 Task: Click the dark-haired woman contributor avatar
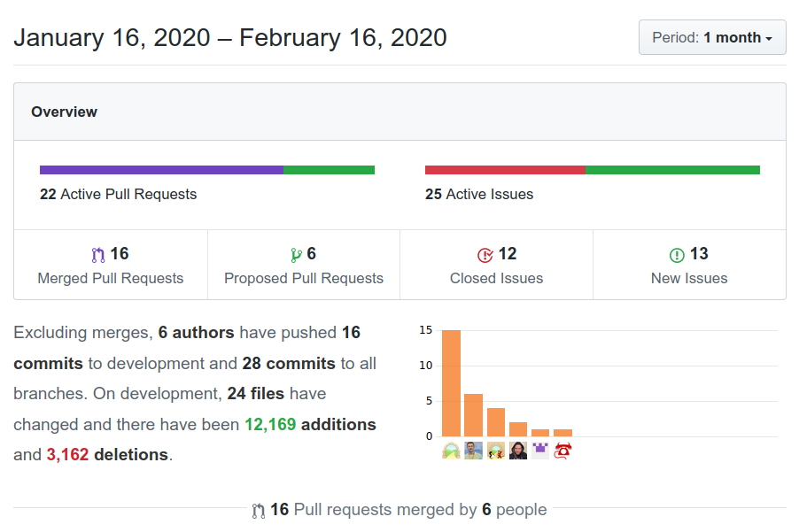(x=517, y=451)
